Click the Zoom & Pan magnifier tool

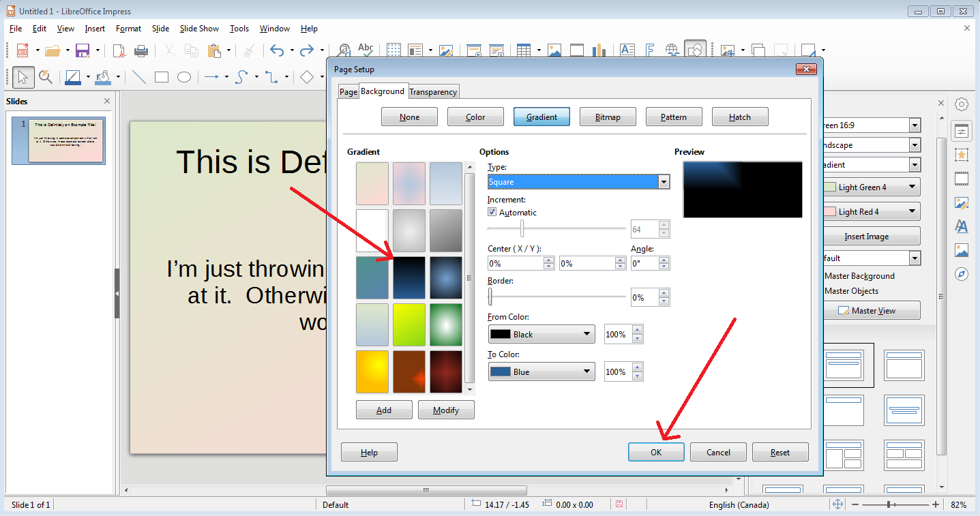point(46,77)
